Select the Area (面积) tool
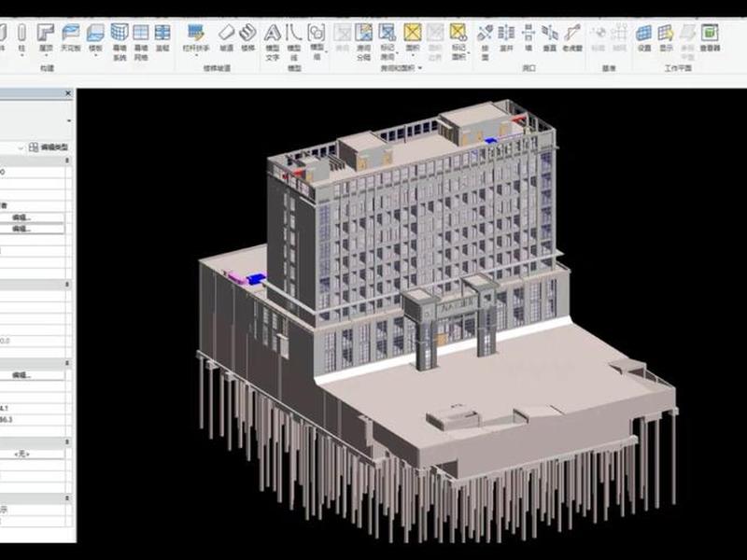747x560 pixels. pyautogui.click(x=413, y=37)
